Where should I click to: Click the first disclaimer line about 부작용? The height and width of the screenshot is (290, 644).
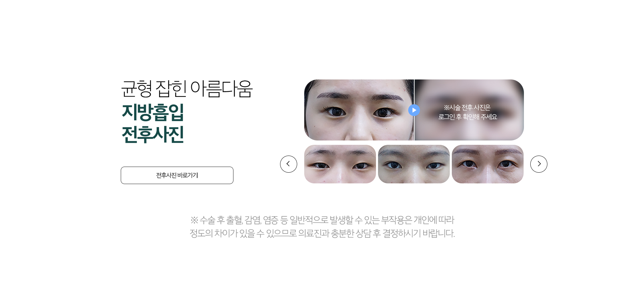(322, 220)
